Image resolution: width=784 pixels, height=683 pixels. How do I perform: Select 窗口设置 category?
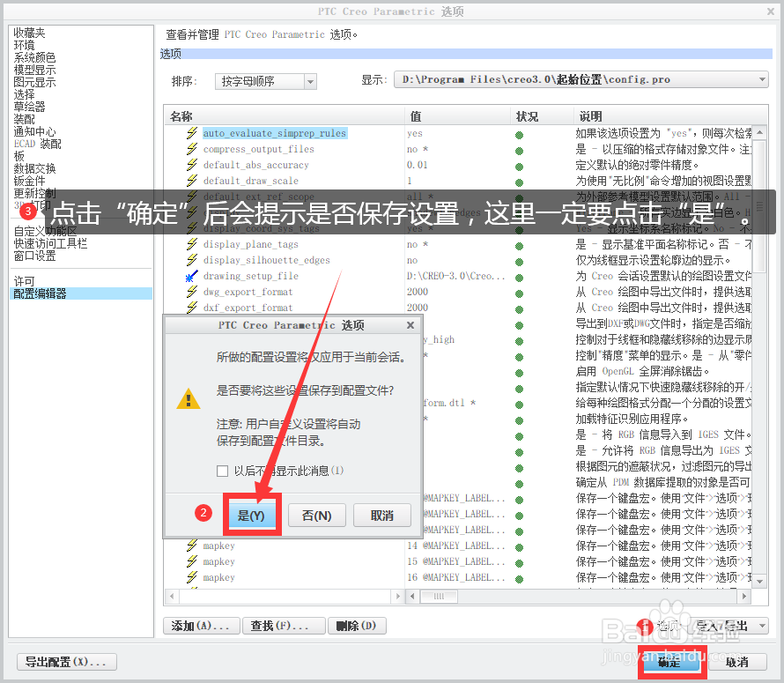[34, 256]
